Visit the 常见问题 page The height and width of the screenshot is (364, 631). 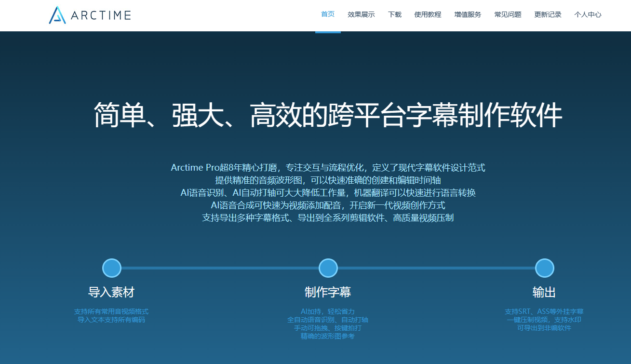tap(508, 14)
